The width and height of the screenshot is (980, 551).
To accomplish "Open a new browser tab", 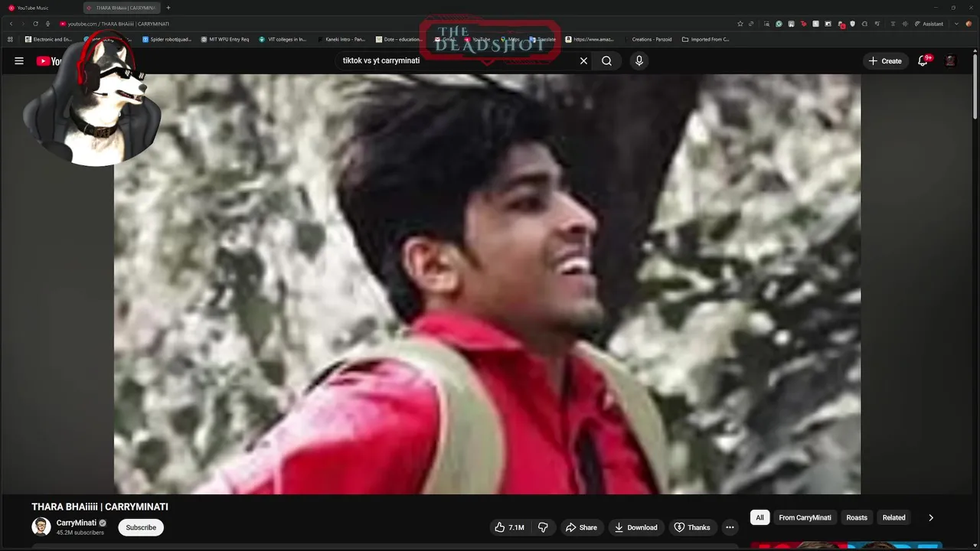I will (168, 8).
